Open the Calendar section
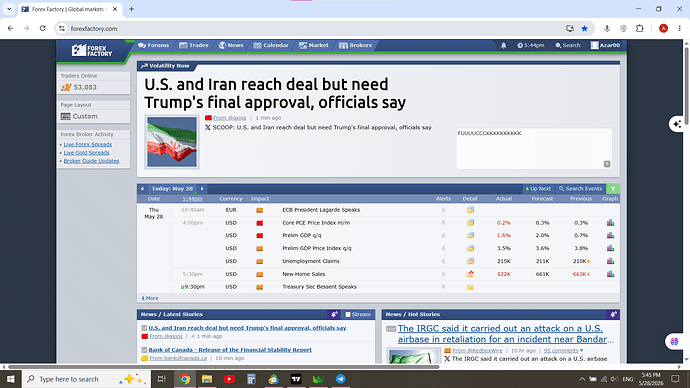 (x=271, y=45)
